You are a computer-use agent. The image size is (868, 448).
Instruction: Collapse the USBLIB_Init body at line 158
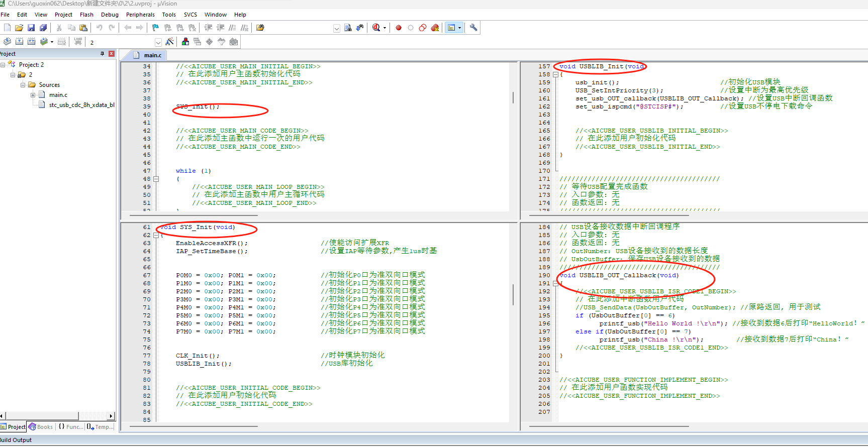click(556, 74)
